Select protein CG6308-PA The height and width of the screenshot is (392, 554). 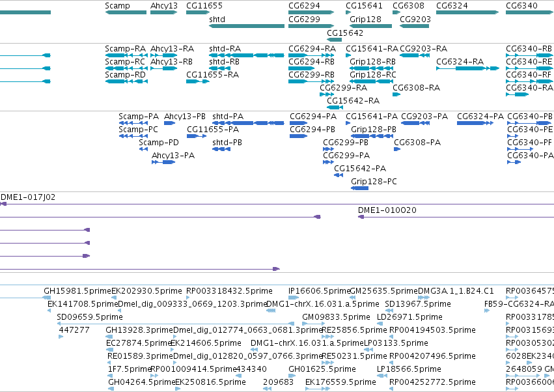click(417, 143)
